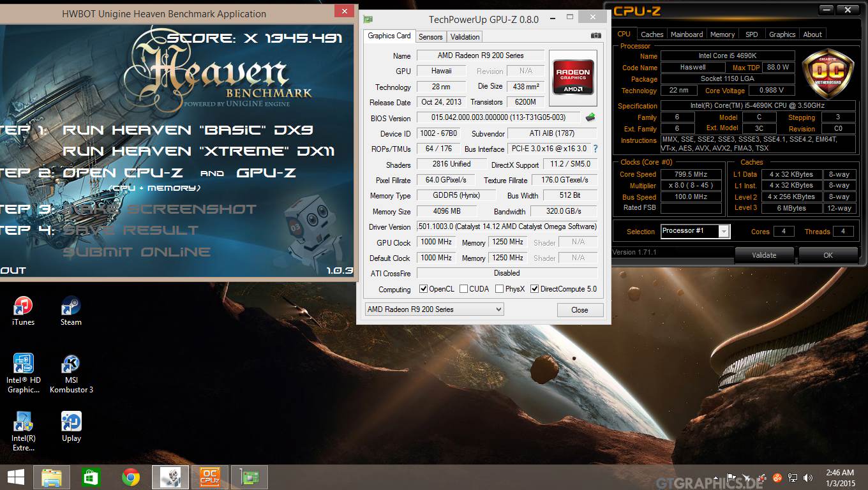Open the GPU-Z title bar app icon
The width and height of the screenshot is (868, 490).
(368, 19)
